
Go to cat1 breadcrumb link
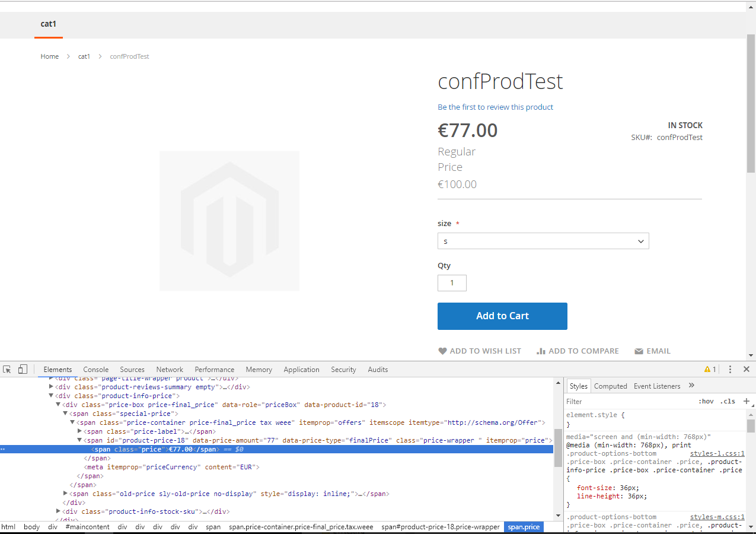point(84,56)
